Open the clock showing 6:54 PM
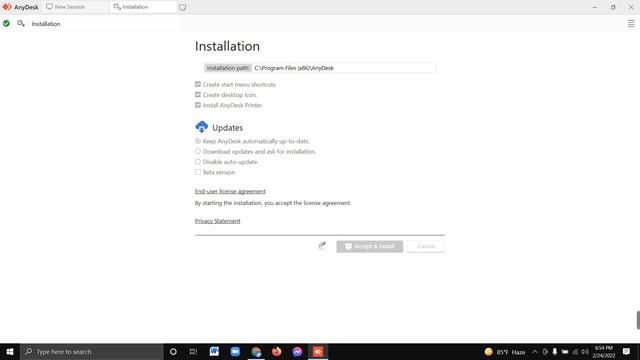 tap(603, 352)
